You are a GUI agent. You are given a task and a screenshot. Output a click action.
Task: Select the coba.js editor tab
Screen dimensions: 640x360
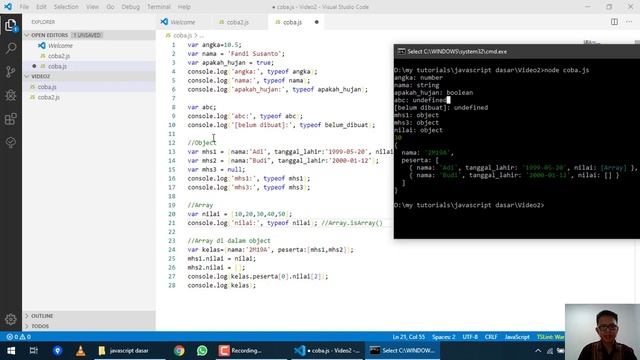292,22
